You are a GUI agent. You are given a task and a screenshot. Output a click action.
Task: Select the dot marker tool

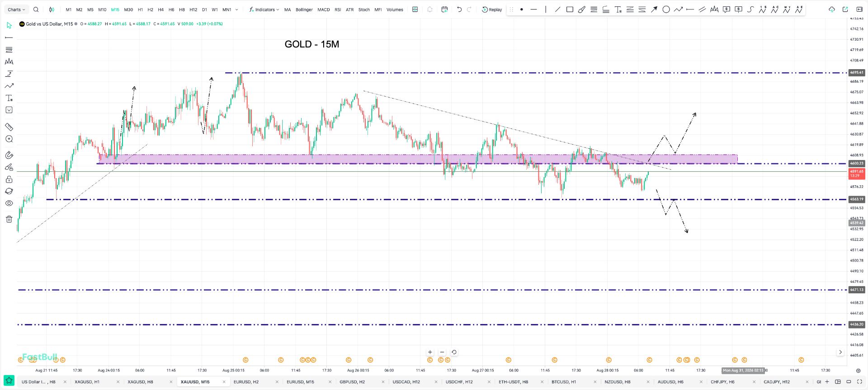[x=522, y=9]
